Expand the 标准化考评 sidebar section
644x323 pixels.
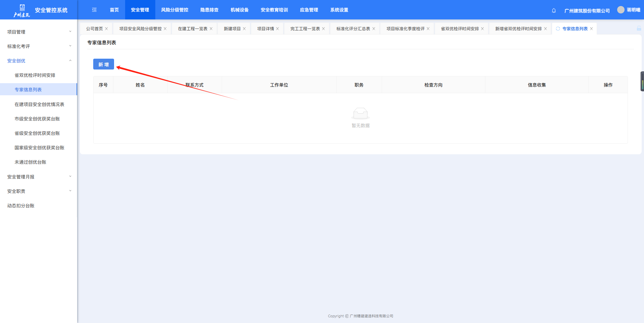(x=38, y=46)
